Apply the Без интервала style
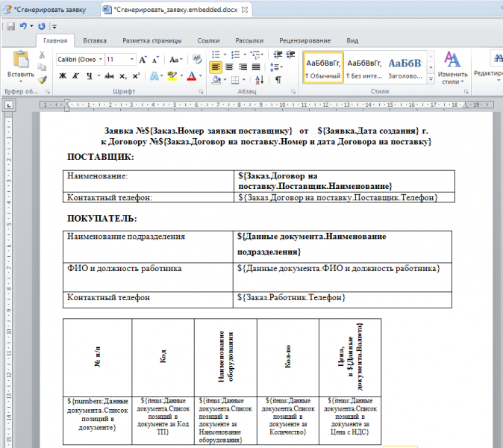Image resolution: width=503 pixels, height=448 pixels. 364,68
